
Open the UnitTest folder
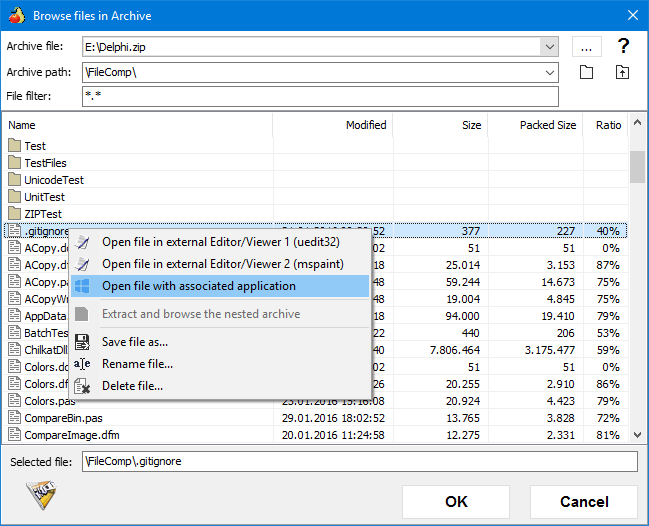pos(44,197)
